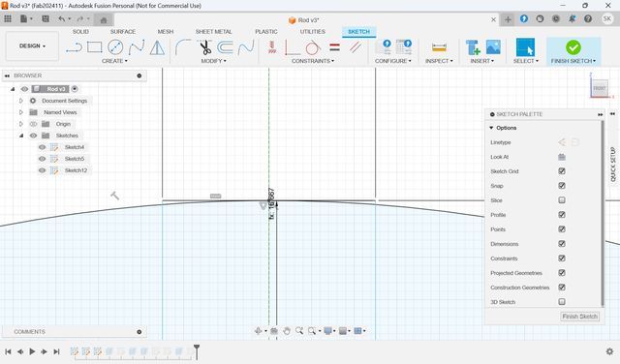The image size is (620, 364).
Task: Open the QUICK SETUP side panel
Action: (x=613, y=164)
